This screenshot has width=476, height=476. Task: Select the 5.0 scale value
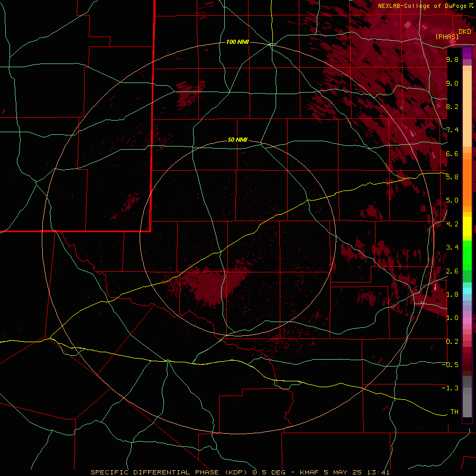pyautogui.click(x=452, y=200)
